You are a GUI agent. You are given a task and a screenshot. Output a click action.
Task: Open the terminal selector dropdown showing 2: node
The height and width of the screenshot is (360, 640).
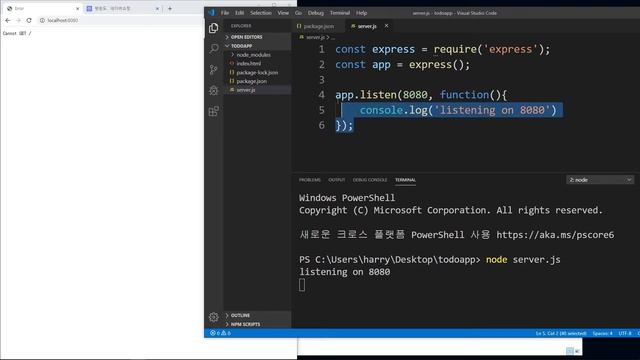pyautogui.click(x=600, y=180)
